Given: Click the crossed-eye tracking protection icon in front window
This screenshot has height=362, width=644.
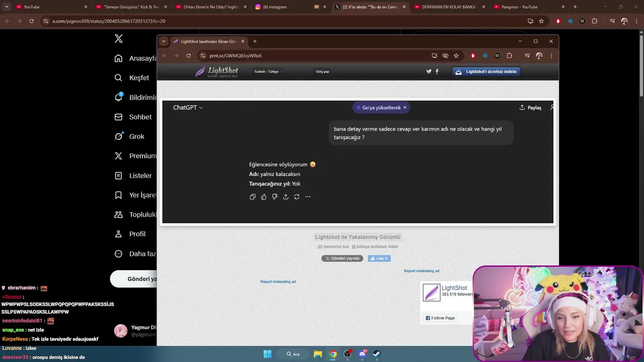Looking at the screenshot, I should click(x=445, y=56).
